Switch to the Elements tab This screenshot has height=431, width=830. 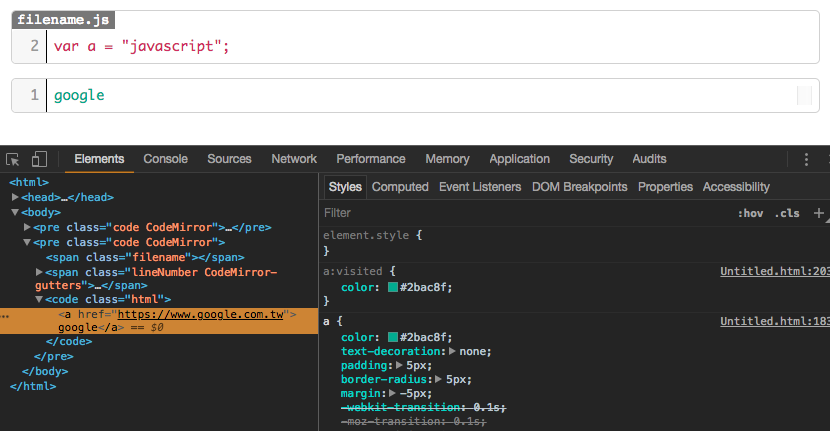coord(99,159)
